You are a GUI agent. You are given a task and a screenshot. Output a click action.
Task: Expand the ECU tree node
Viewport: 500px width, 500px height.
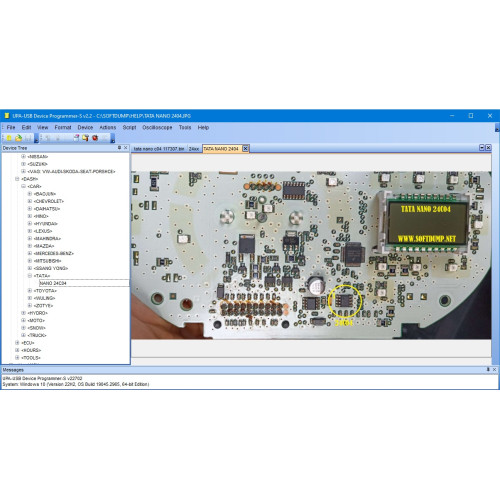coord(17,343)
